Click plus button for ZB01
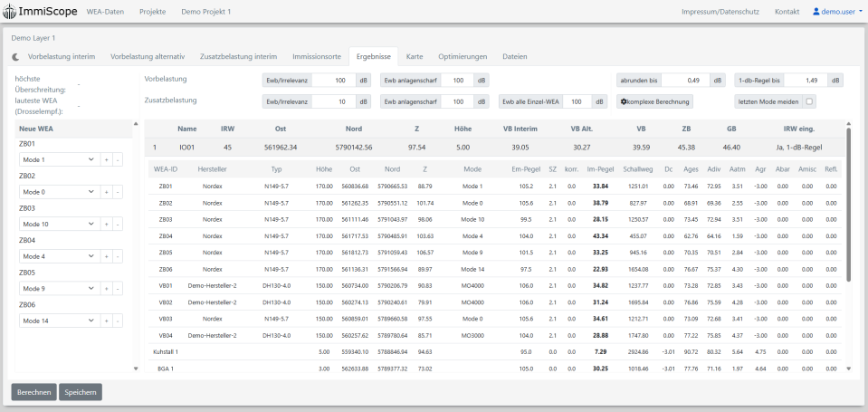 (x=107, y=159)
